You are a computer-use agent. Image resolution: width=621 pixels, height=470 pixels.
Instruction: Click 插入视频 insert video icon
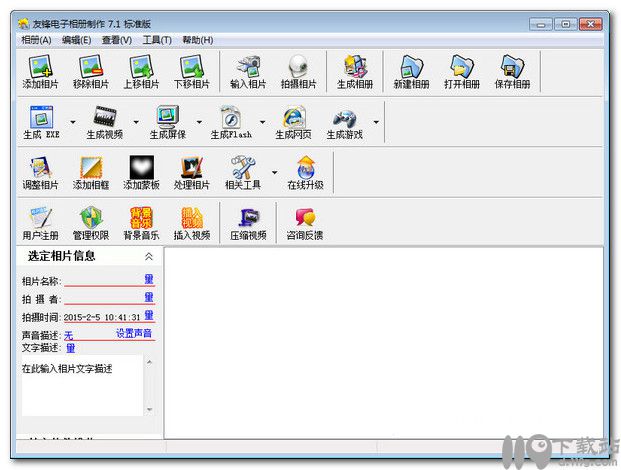coord(192,223)
